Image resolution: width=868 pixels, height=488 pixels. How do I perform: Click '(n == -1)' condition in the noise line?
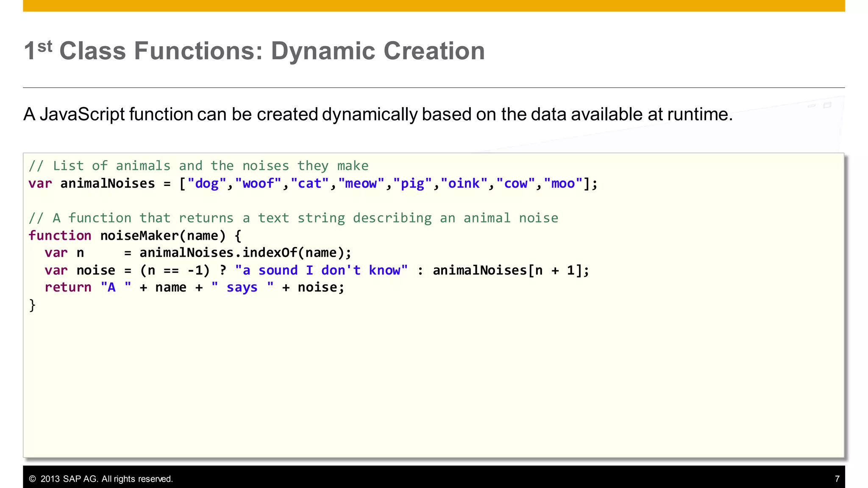tap(175, 270)
